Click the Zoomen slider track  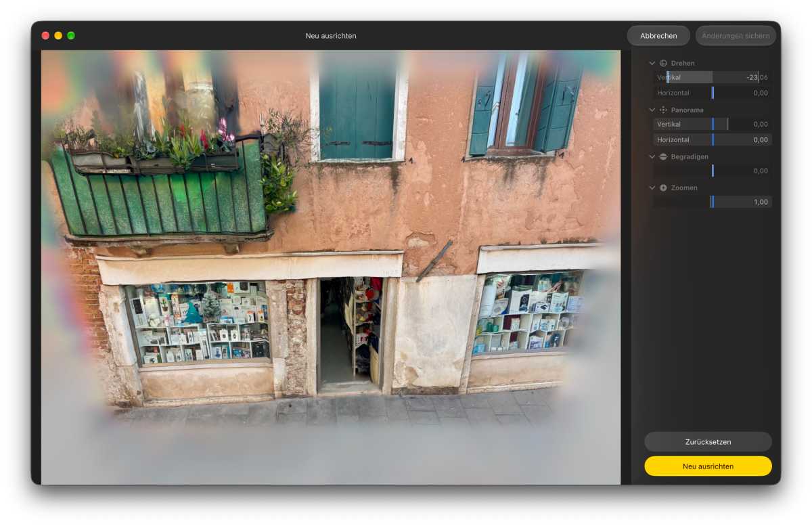coord(713,202)
